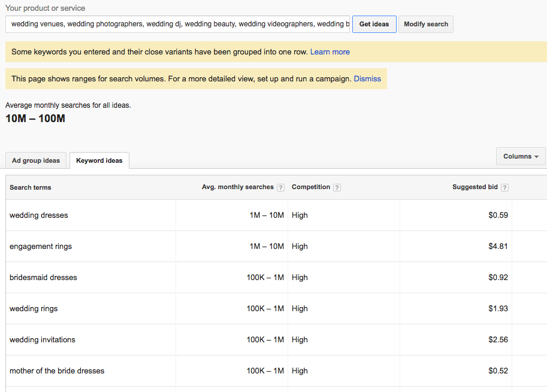Image resolution: width=547 pixels, height=392 pixels.
Task: Click the Modify search button
Action: click(x=425, y=25)
